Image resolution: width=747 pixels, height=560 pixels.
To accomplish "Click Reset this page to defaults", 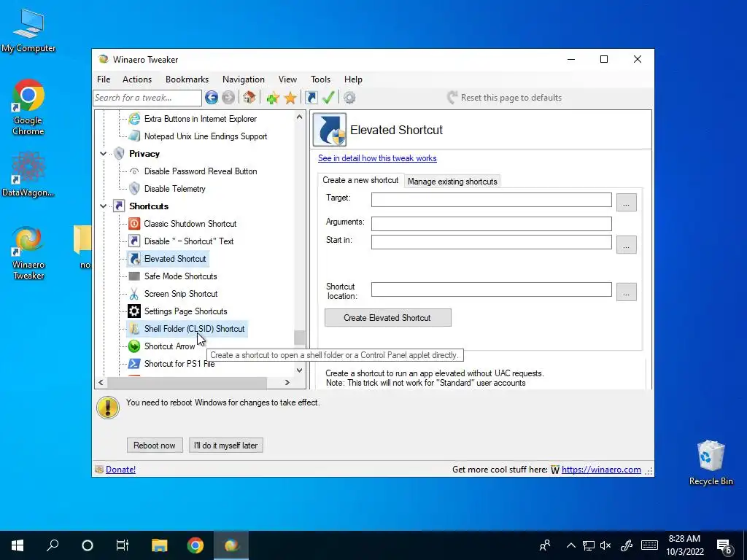I will 505,98.
